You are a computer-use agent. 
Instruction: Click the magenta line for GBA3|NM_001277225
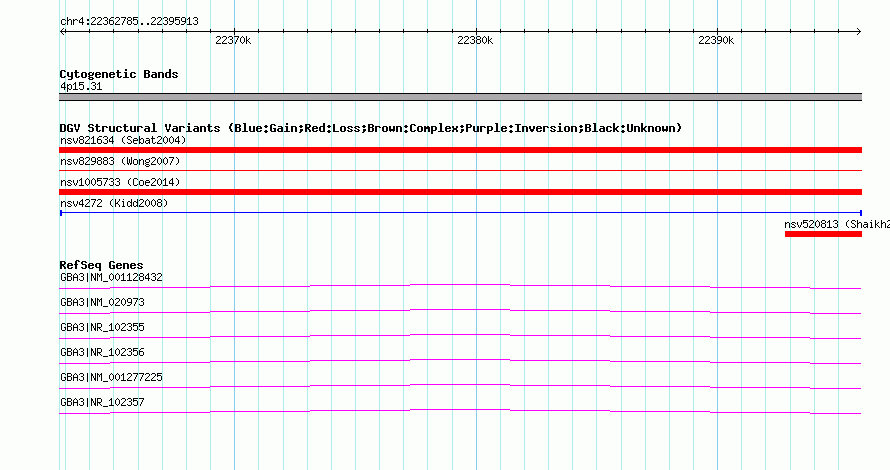point(460,386)
